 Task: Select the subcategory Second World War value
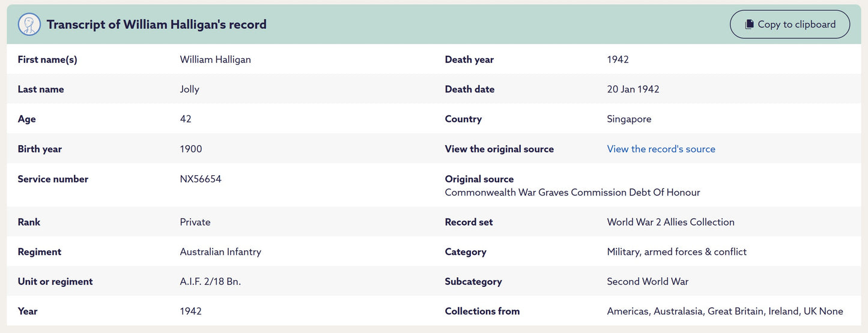648,281
